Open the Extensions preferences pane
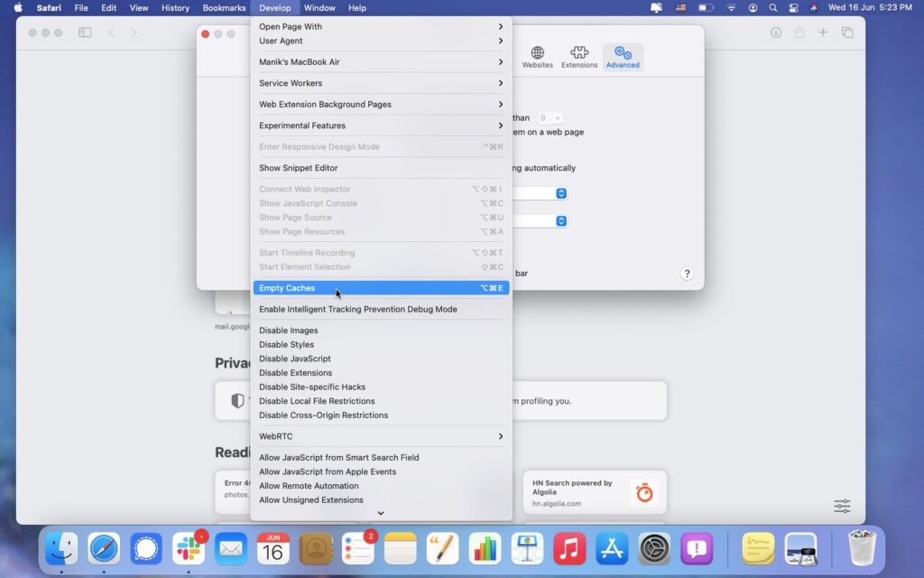The height and width of the screenshot is (578, 924). point(579,57)
